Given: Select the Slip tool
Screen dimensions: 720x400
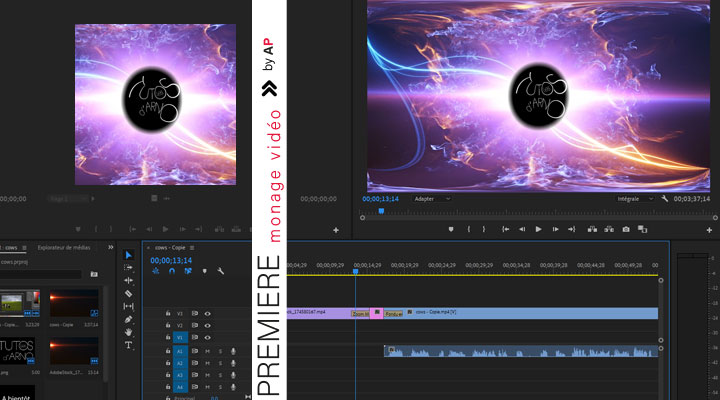Looking at the screenshot, I should [x=129, y=306].
